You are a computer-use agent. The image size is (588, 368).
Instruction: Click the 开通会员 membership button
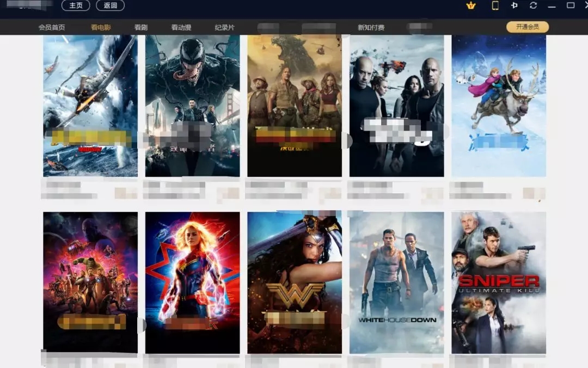pos(527,27)
